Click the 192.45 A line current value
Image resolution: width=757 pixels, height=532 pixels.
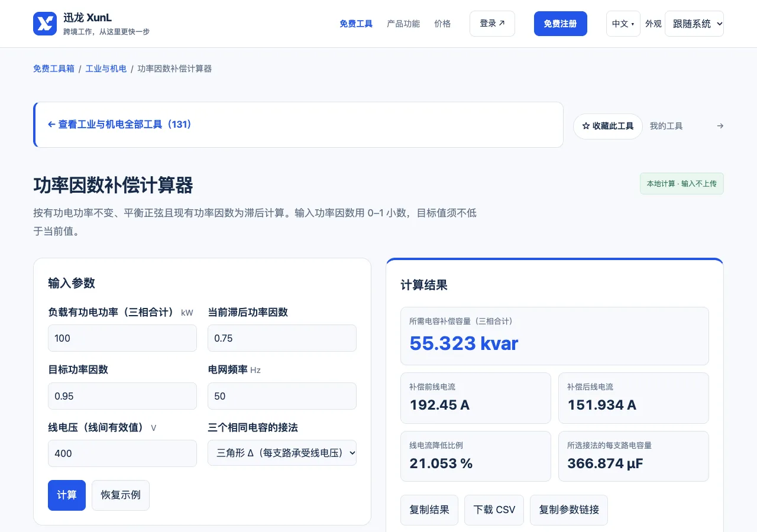439,405
